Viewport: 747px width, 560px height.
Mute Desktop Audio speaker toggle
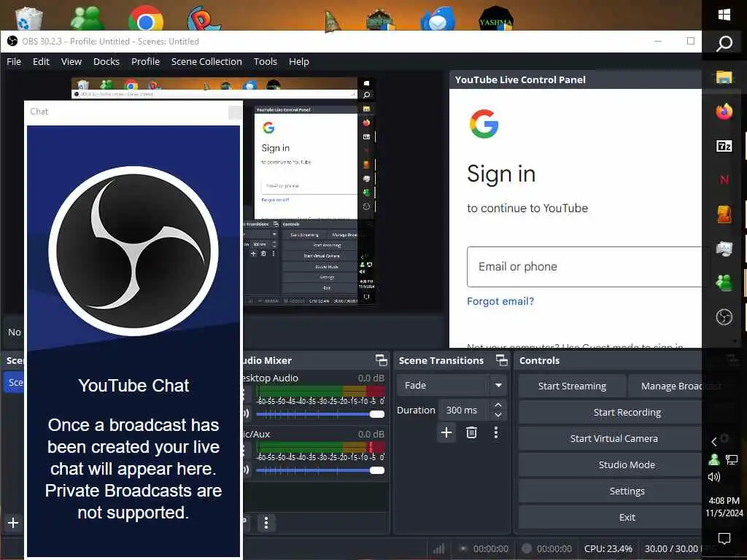pyautogui.click(x=246, y=413)
